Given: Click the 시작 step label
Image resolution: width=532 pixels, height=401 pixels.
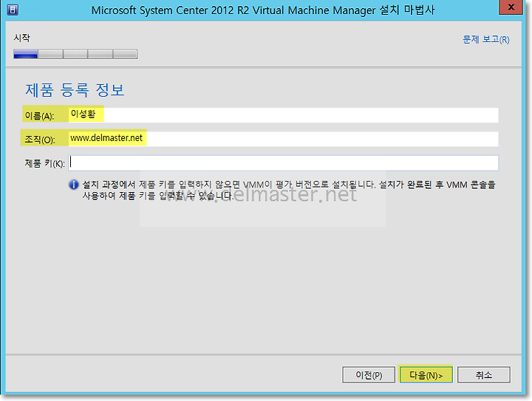Looking at the screenshot, I should point(21,38).
